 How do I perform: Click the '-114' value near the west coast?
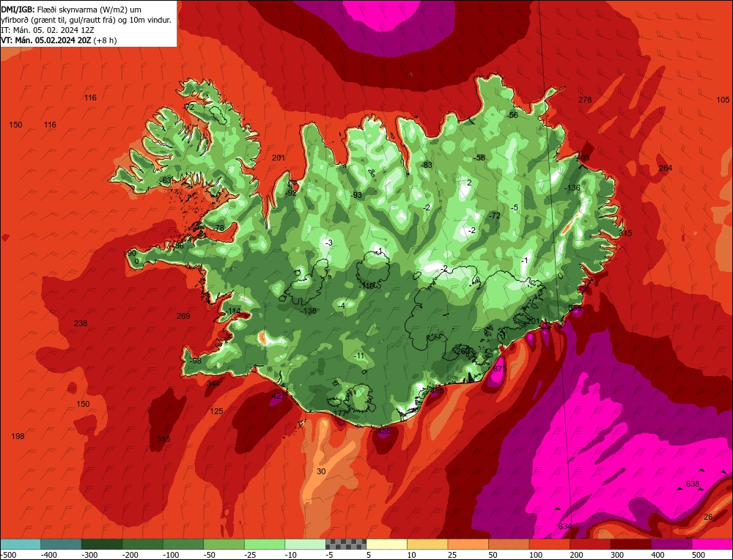tap(233, 311)
